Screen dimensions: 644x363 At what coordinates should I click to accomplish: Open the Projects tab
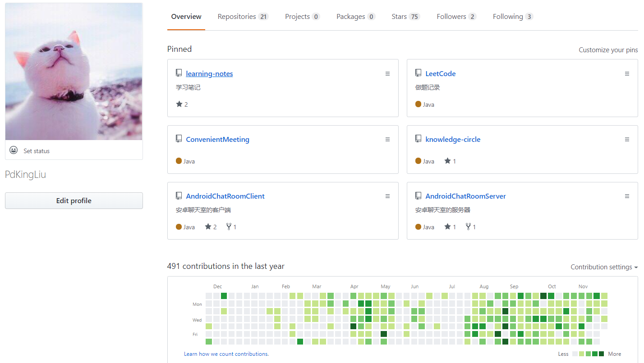click(303, 17)
